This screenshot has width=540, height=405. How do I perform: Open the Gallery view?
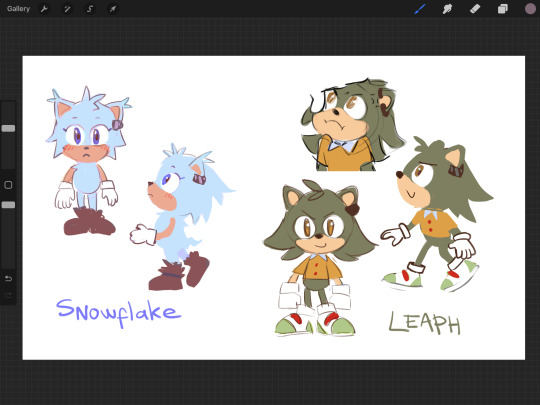point(18,9)
